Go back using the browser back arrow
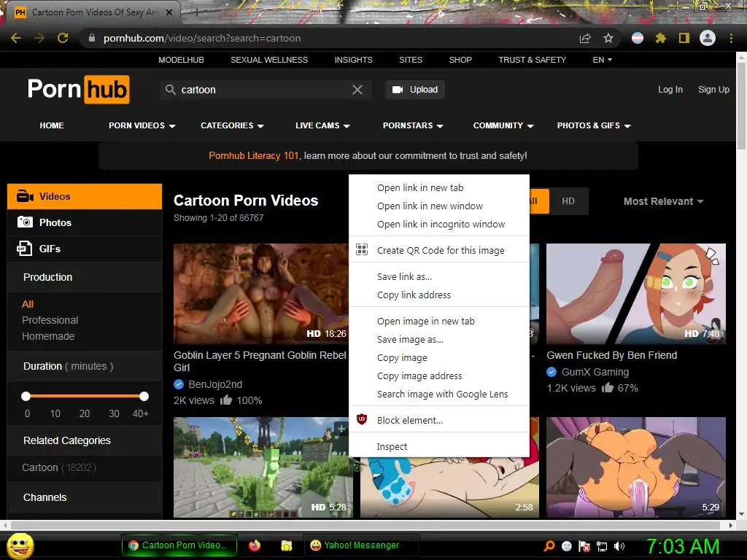Image resolution: width=747 pixels, height=560 pixels. (x=16, y=38)
